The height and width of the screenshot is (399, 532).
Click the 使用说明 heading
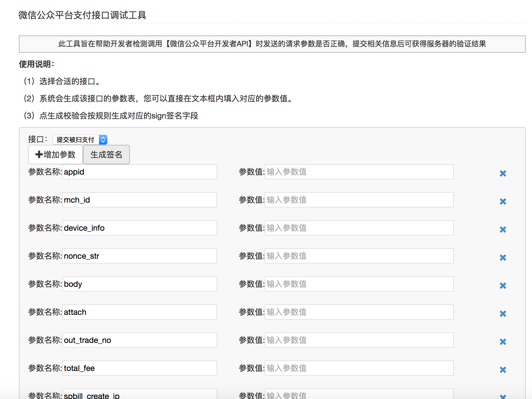pos(37,64)
